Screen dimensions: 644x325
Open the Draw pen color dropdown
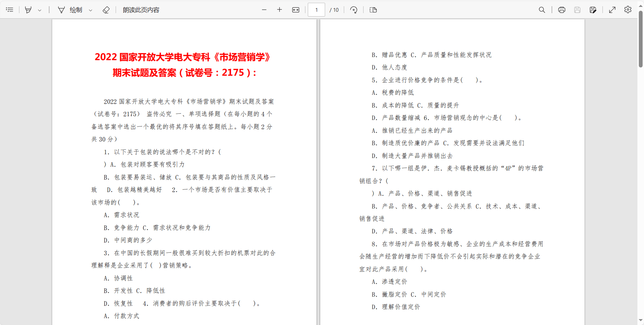(90, 10)
